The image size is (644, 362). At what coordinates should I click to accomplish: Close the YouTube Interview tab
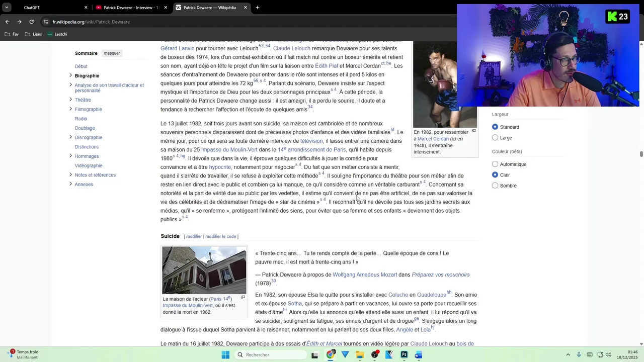pos(166,8)
